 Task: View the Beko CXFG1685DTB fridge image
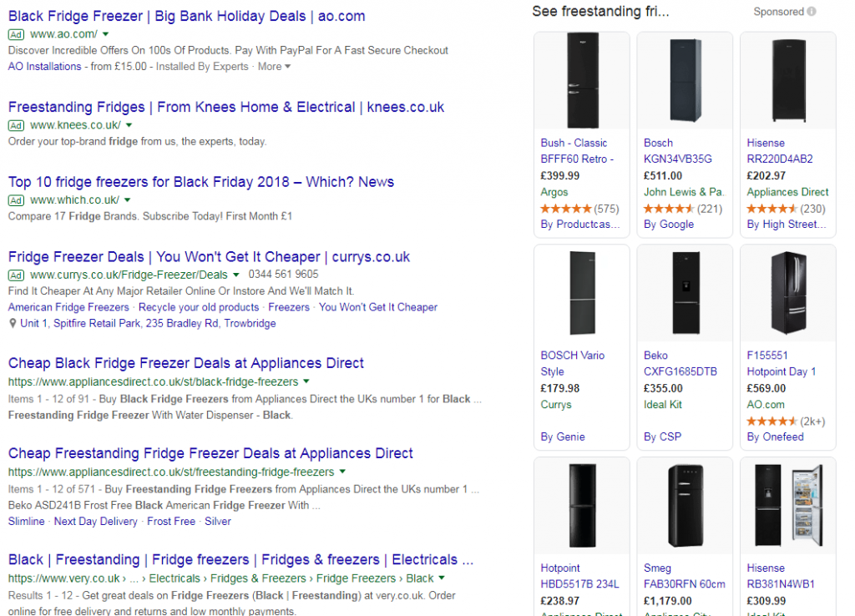(x=685, y=293)
